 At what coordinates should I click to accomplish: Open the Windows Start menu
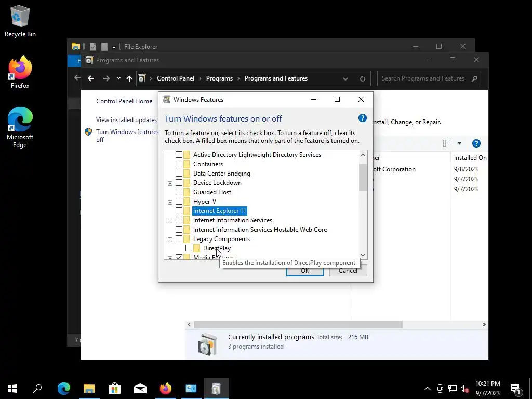[12, 389]
